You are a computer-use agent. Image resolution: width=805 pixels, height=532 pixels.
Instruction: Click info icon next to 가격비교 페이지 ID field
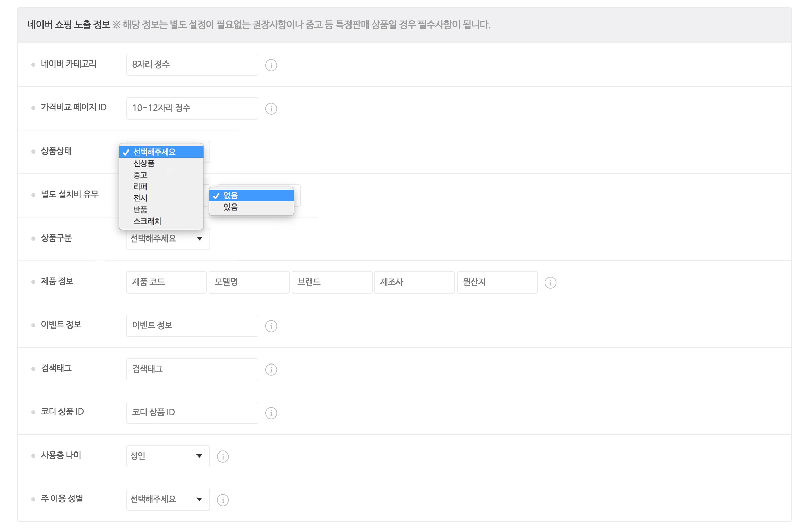271,108
